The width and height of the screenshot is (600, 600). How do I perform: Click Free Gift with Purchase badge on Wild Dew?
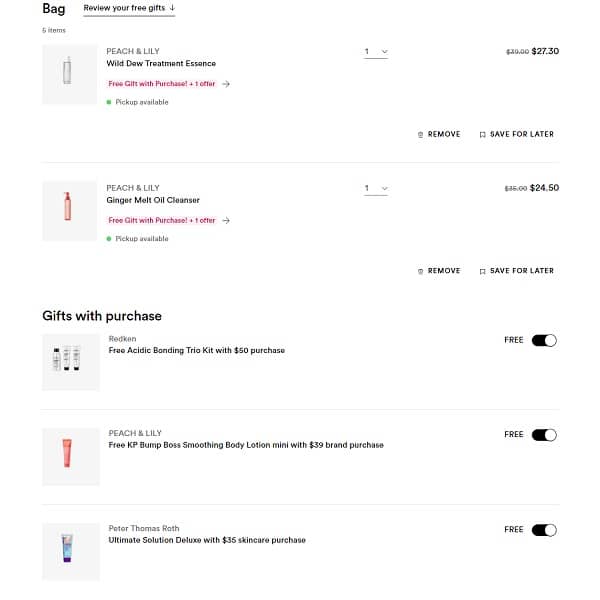coord(162,84)
